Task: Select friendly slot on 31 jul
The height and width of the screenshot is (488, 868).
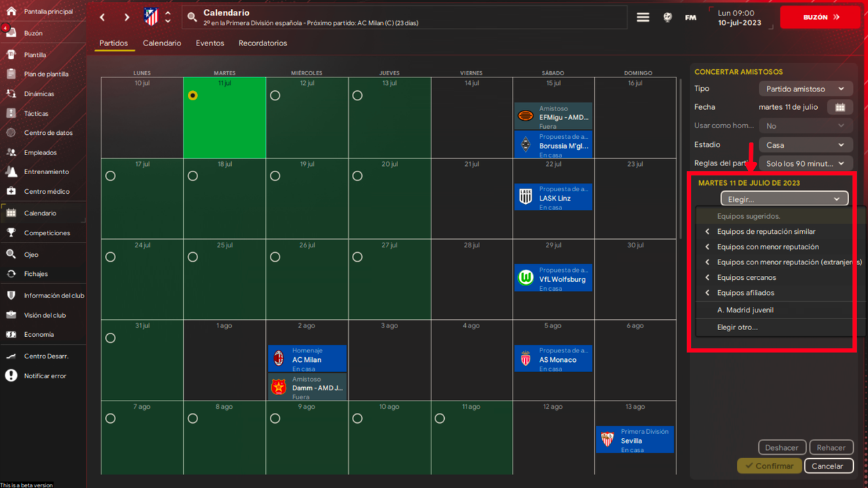Action: [111, 338]
